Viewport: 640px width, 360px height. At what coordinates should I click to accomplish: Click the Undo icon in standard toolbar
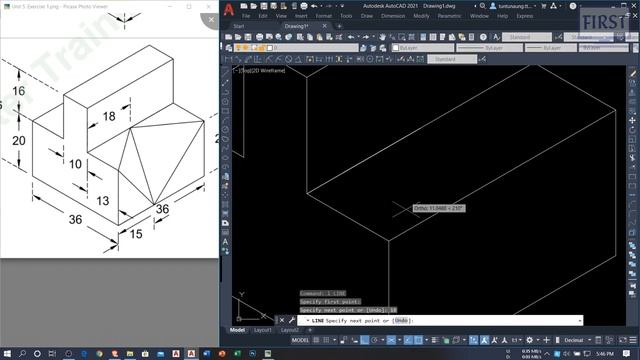point(351,37)
